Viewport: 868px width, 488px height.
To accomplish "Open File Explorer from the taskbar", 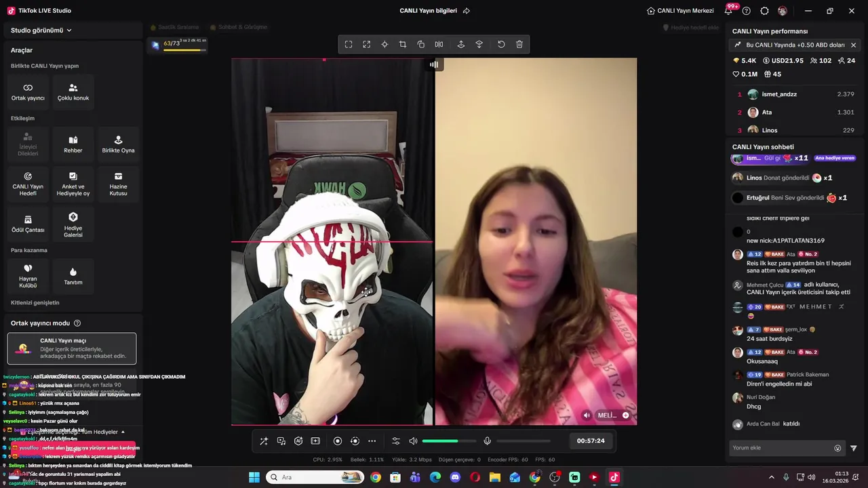I will coord(494,477).
